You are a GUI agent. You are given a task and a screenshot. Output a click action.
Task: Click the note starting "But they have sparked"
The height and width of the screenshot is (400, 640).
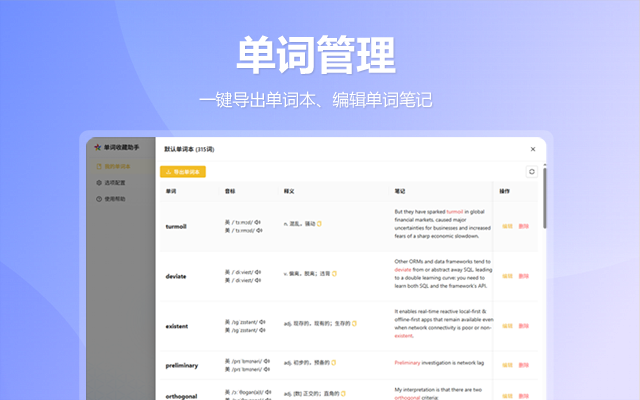pos(442,224)
